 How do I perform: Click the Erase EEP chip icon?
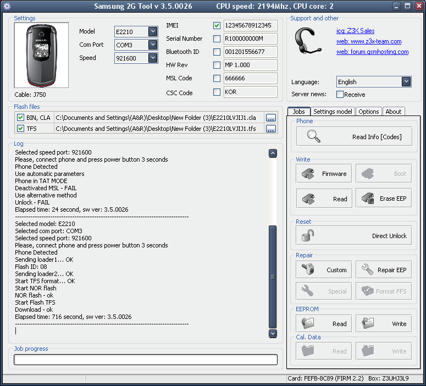tap(368, 198)
